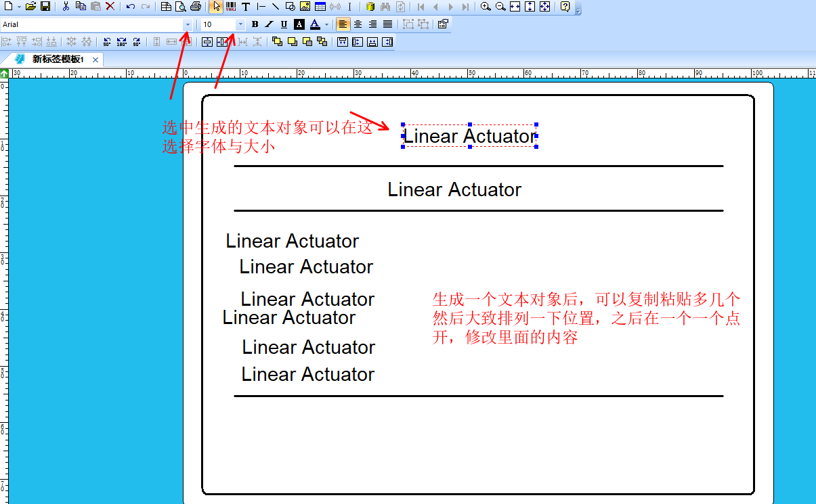This screenshot has height=504, width=816.
Task: Click the font color A swatch
Action: [x=315, y=24]
